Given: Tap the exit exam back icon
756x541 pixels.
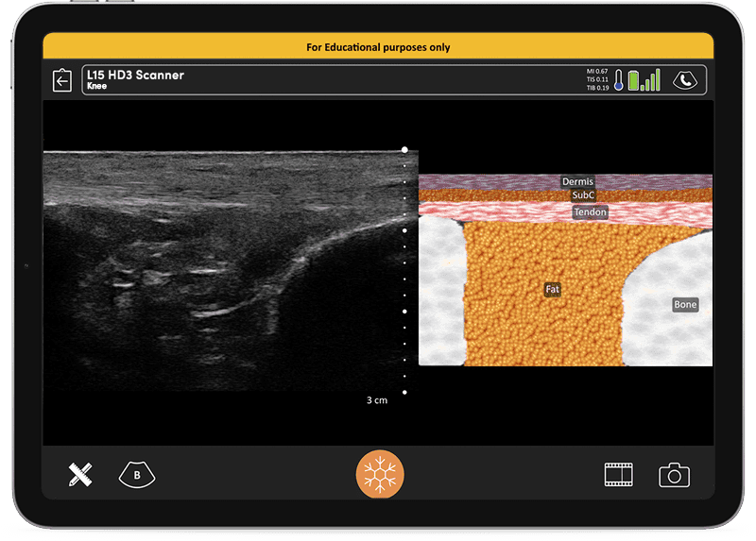Looking at the screenshot, I should click(62, 80).
